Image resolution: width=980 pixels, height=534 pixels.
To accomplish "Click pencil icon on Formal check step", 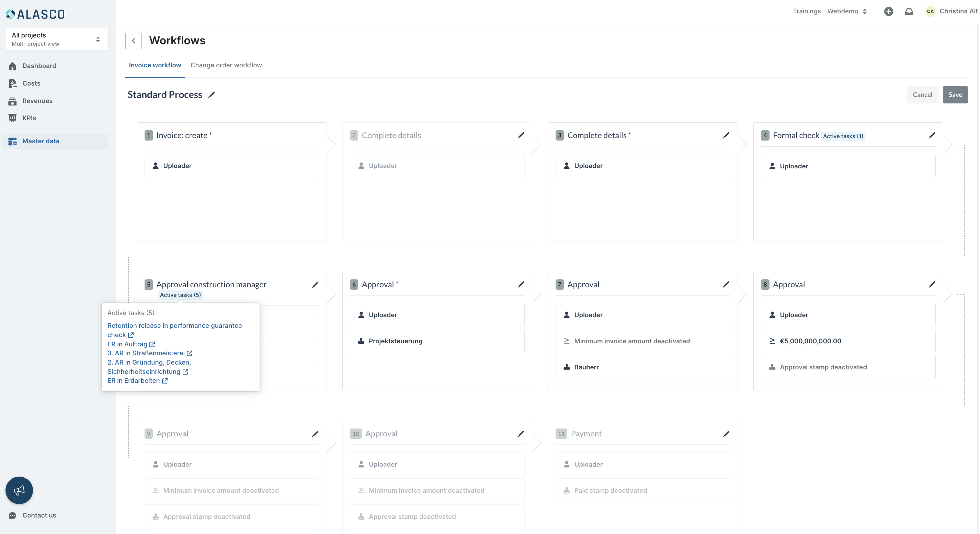I will coord(932,135).
